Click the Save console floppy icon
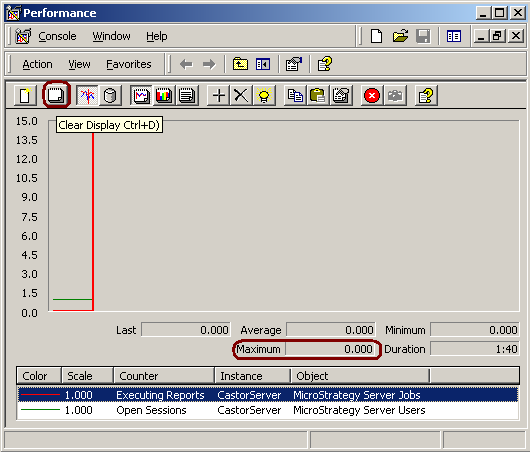The width and height of the screenshot is (530, 452). (x=423, y=36)
